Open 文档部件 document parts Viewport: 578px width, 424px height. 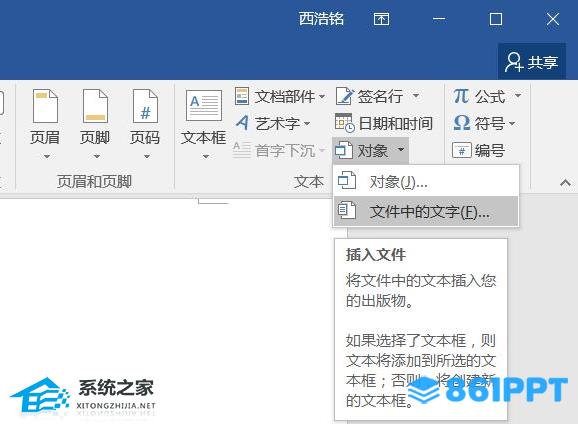pos(280,97)
